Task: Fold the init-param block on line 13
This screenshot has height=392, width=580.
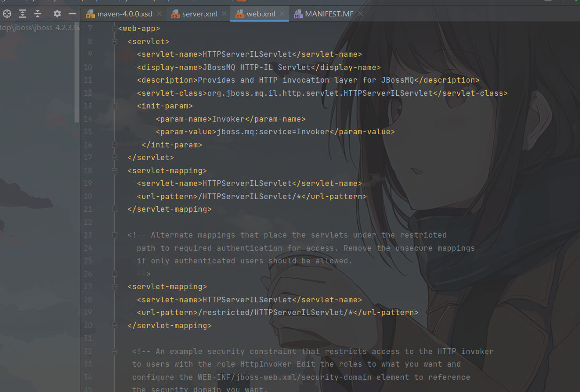Action: (114, 106)
